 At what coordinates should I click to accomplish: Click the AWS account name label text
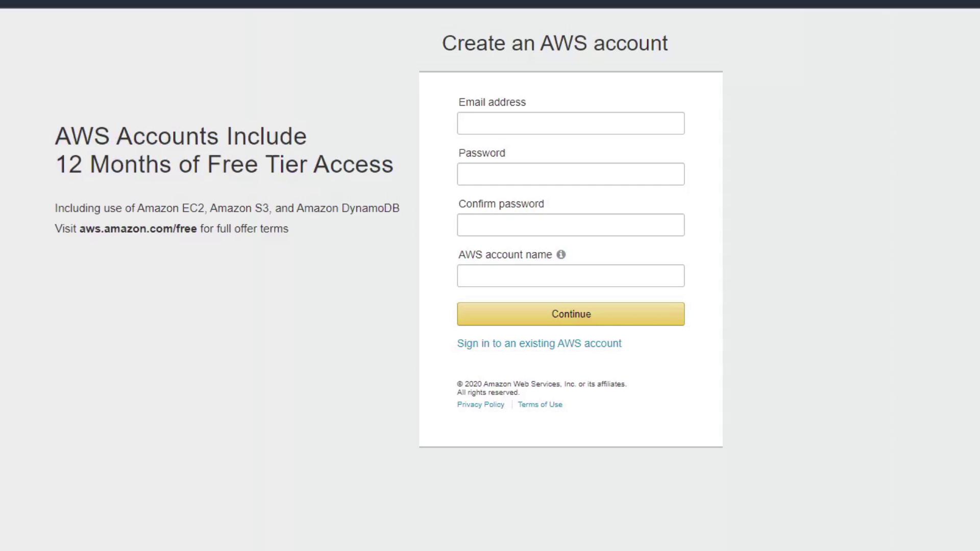click(505, 255)
